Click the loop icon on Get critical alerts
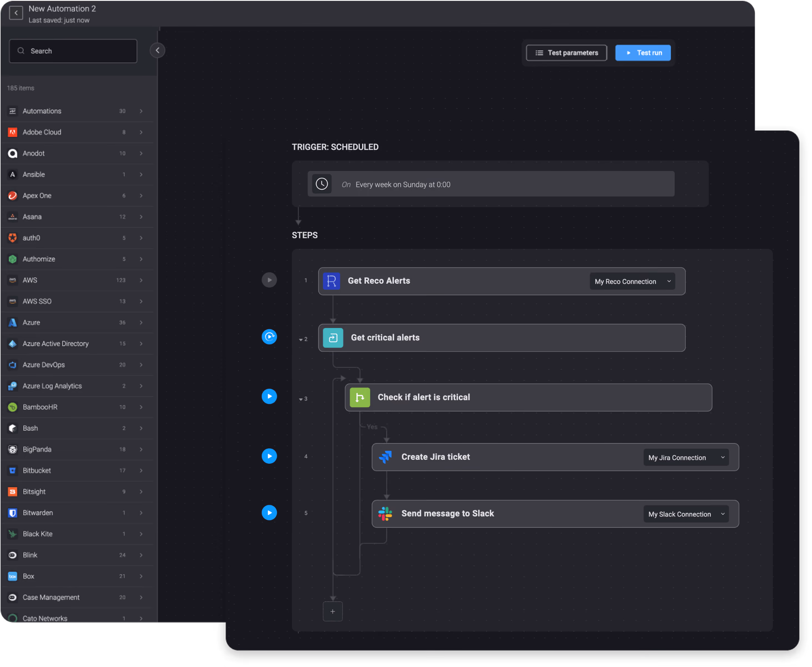The width and height of the screenshot is (812, 667). 334,338
